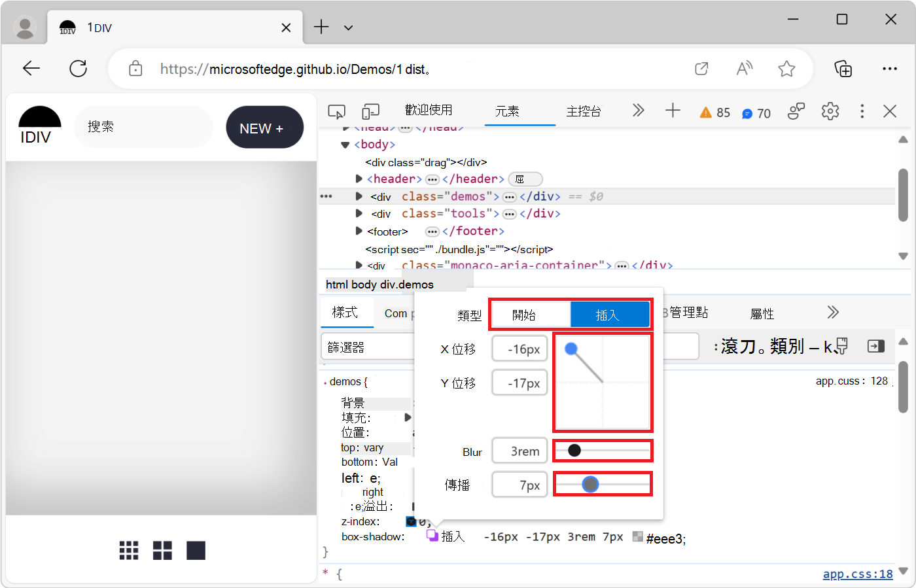Open the app.css:18 source link

(858, 574)
